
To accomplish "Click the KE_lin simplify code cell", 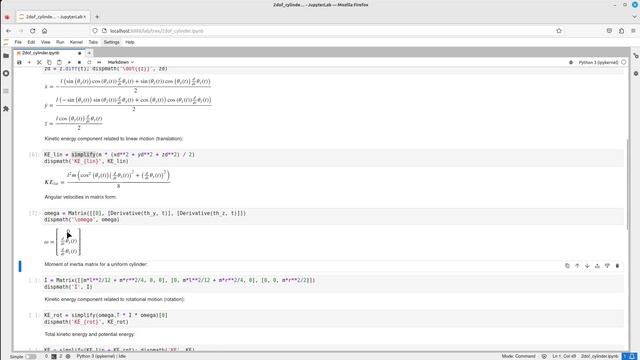I will 333,158.
